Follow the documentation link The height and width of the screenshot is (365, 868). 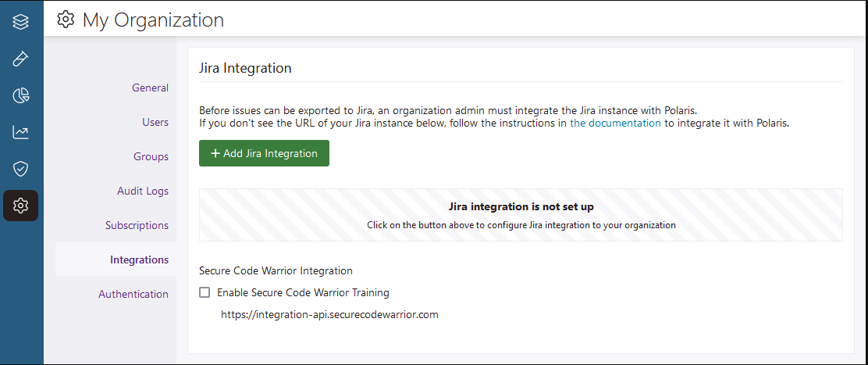coord(615,123)
